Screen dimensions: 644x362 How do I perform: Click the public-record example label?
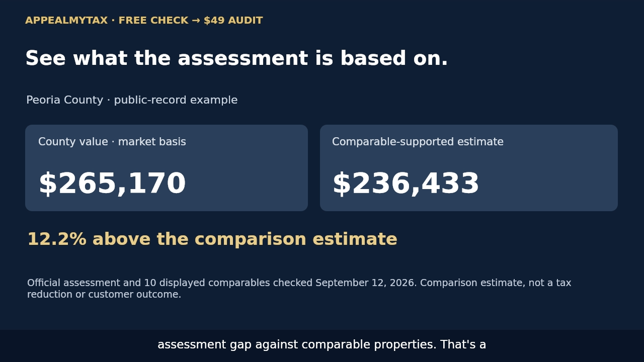pos(176,100)
